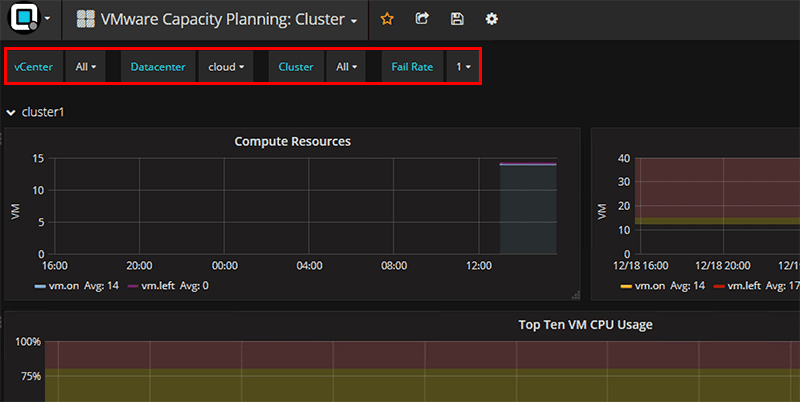Open the Grafana logo main menu
800x402 pixels.
pyautogui.click(x=23, y=18)
